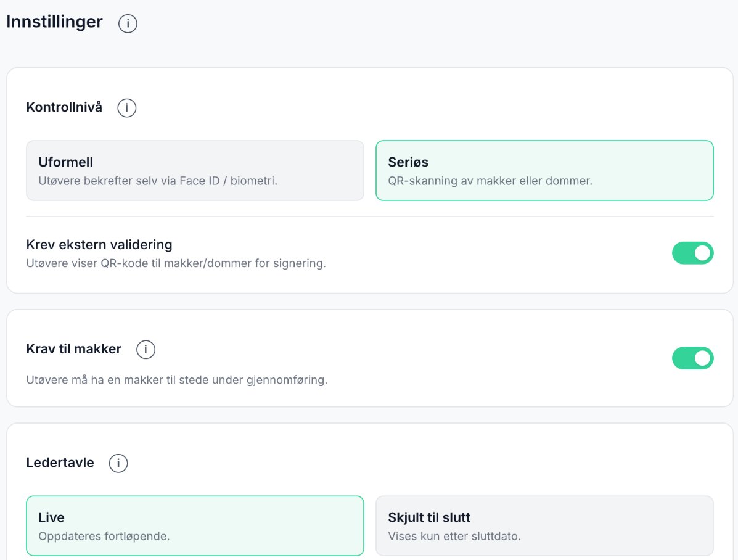Open the Ledertavle info icon
Image resolution: width=738 pixels, height=560 pixels.
118,463
